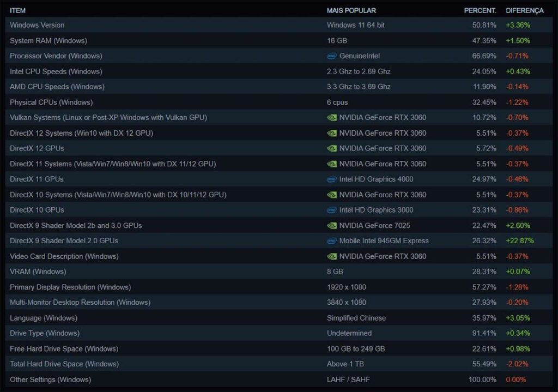558x392 pixels.
Task: Click the 3.3 Ghz to 3.69 Ghz value
Action: coord(359,87)
